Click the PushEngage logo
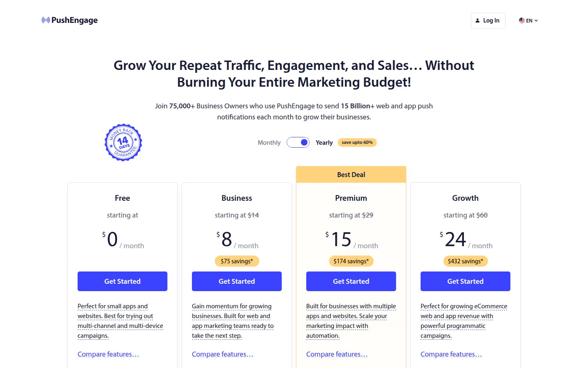The height and width of the screenshot is (368, 588). (x=69, y=20)
